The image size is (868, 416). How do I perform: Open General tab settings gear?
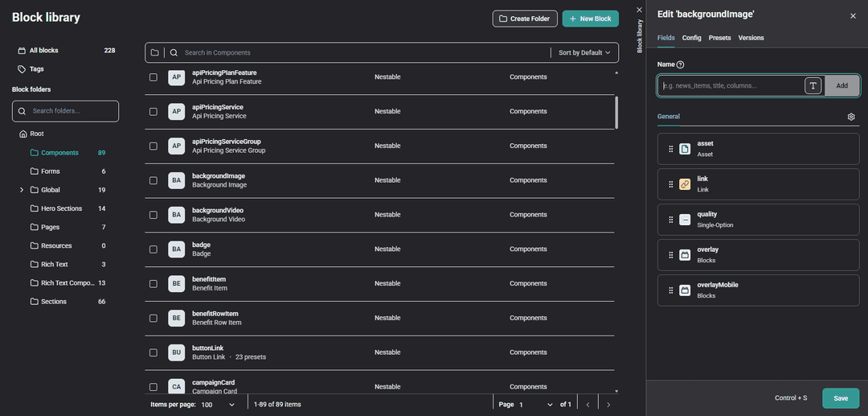click(851, 117)
